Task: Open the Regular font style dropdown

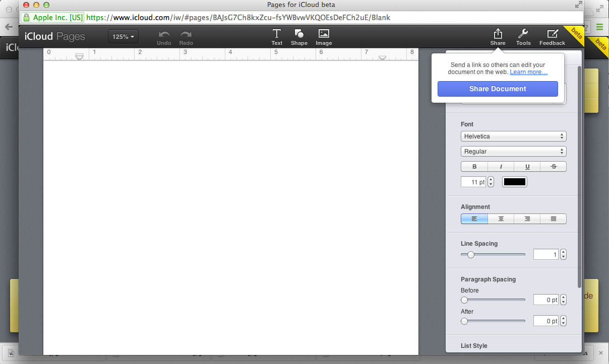Action: [x=513, y=152]
